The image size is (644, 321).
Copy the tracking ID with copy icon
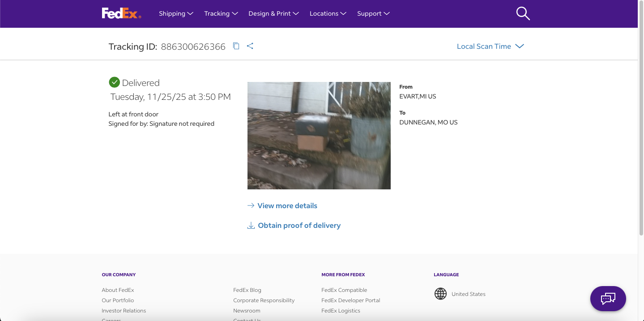pyautogui.click(x=236, y=46)
